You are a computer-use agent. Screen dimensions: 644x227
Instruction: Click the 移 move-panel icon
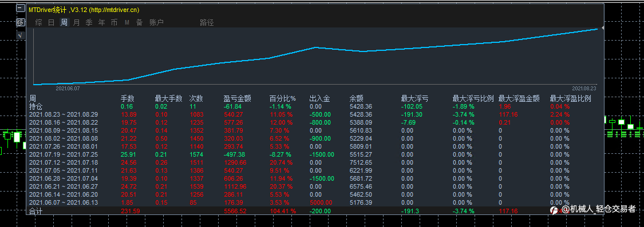(x=21, y=22)
